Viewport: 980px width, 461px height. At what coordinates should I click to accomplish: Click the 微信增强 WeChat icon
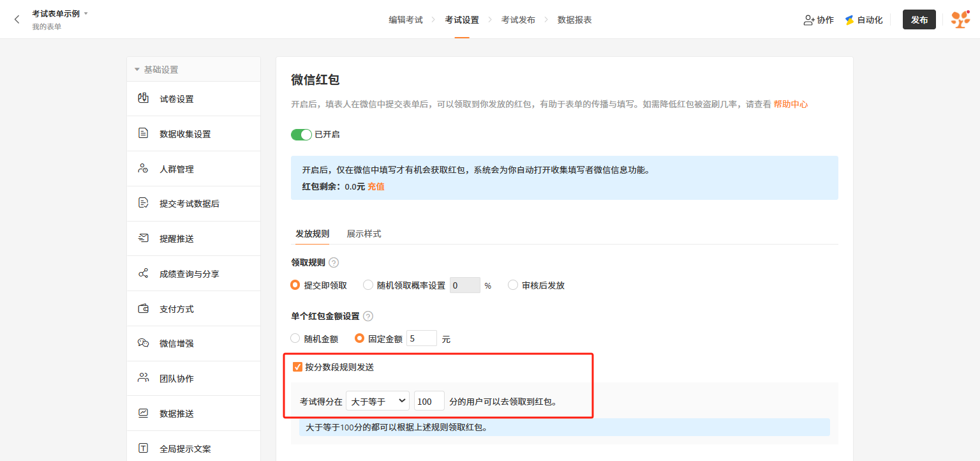144,343
